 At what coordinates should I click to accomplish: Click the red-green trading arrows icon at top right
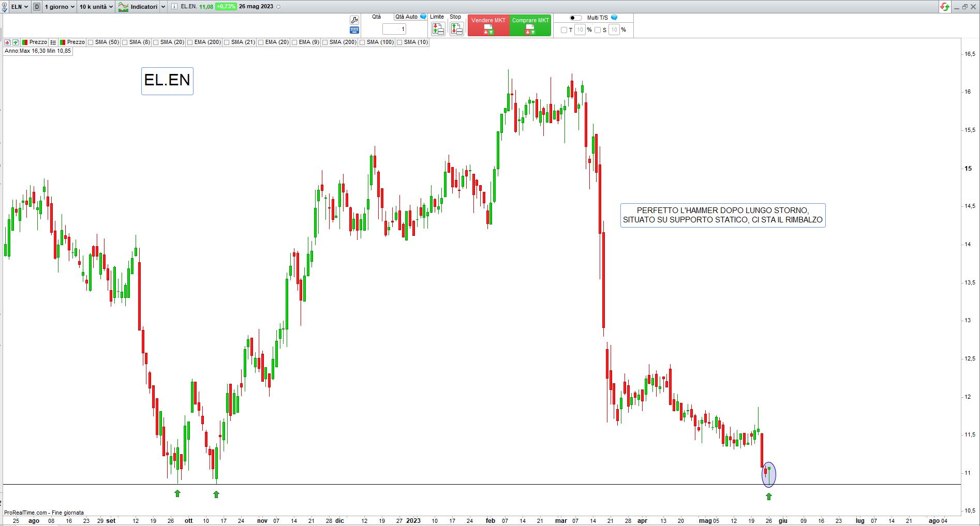945,7
